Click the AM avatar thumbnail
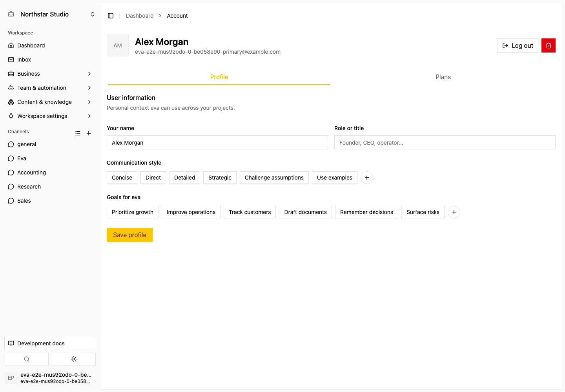Screen dimensions: 565x392 coord(118,45)
